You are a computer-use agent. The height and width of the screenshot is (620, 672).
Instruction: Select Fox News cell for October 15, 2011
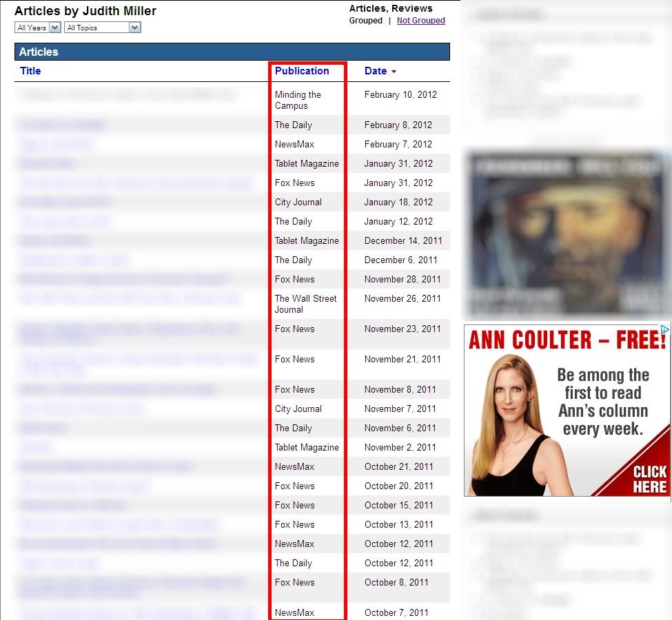coord(295,506)
